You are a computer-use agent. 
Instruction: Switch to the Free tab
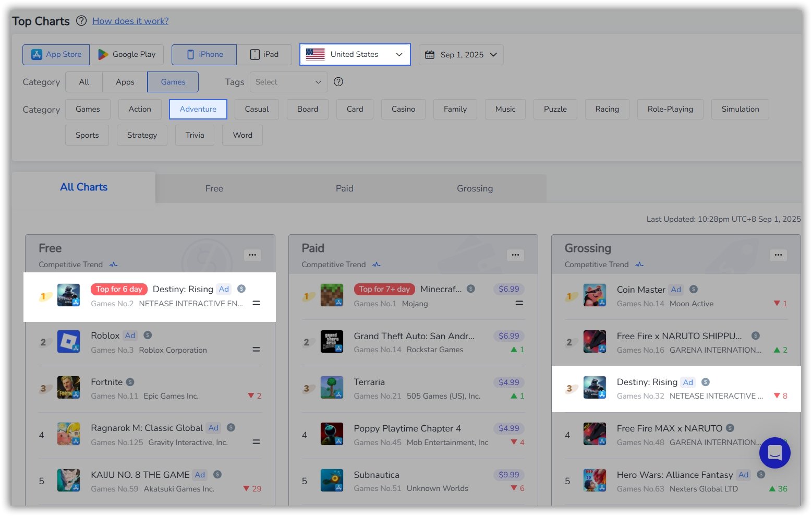[214, 188]
